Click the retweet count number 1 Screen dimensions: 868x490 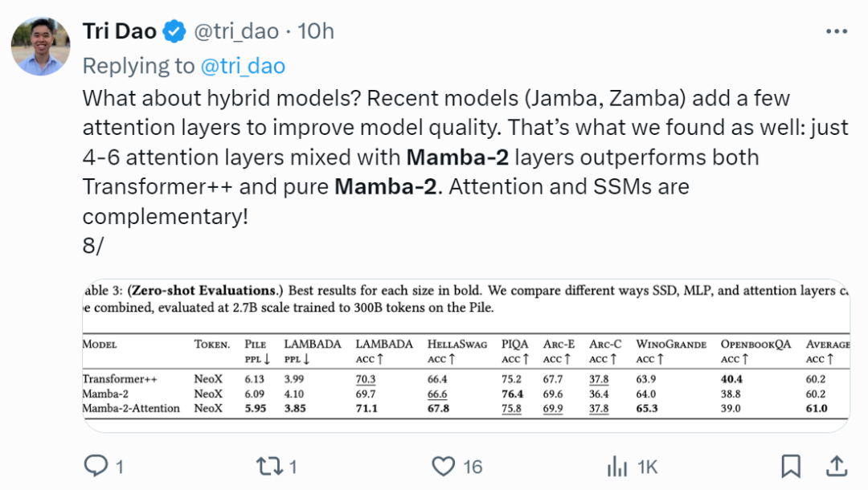point(293,467)
